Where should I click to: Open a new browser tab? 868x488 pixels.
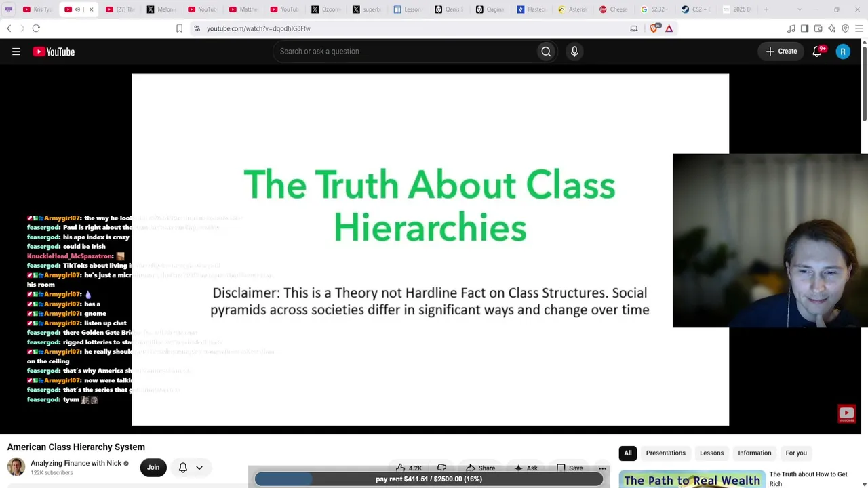coord(766,9)
